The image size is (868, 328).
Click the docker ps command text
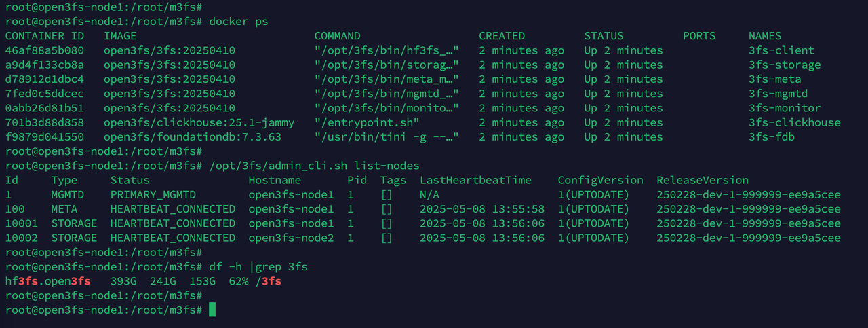239,22
